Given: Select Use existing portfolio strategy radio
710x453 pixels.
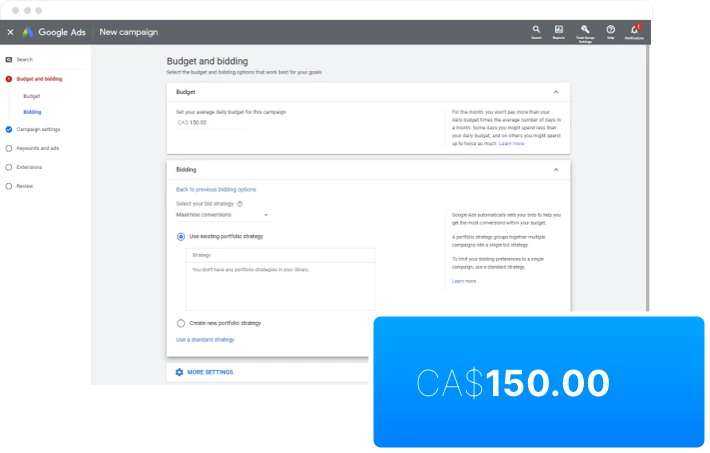Looking at the screenshot, I should (181, 236).
